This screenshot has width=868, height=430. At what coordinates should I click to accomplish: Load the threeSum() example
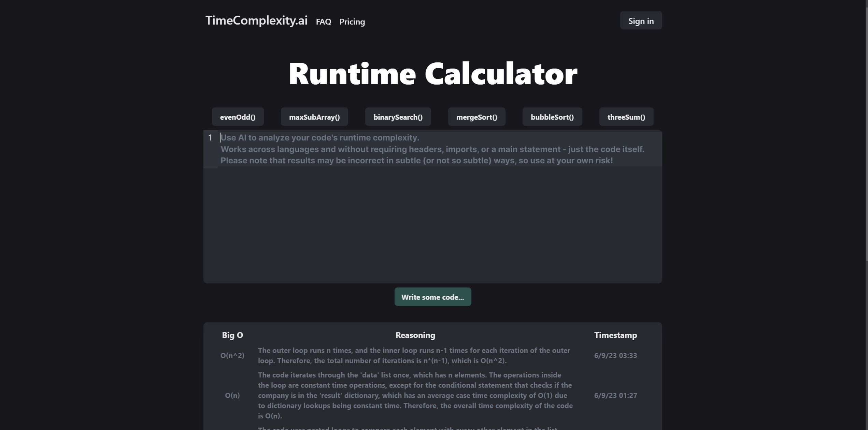point(626,117)
